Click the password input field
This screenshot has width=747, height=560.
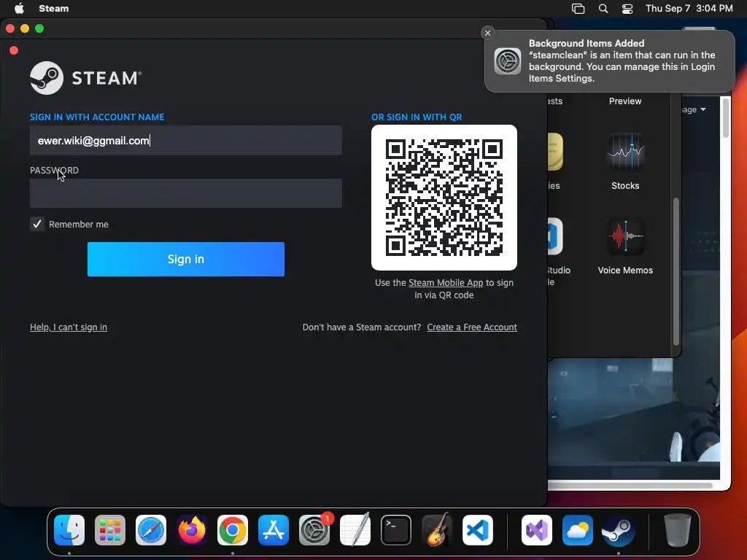186,193
